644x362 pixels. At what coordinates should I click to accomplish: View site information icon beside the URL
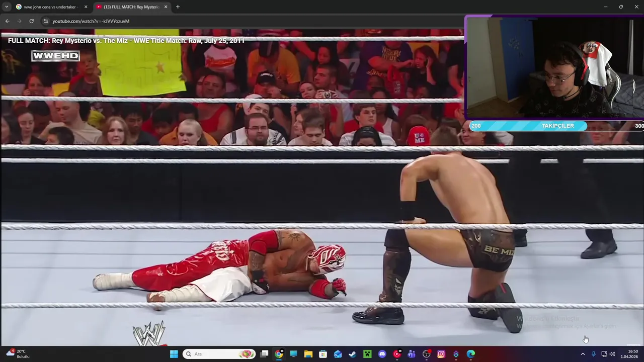pyautogui.click(x=46, y=21)
